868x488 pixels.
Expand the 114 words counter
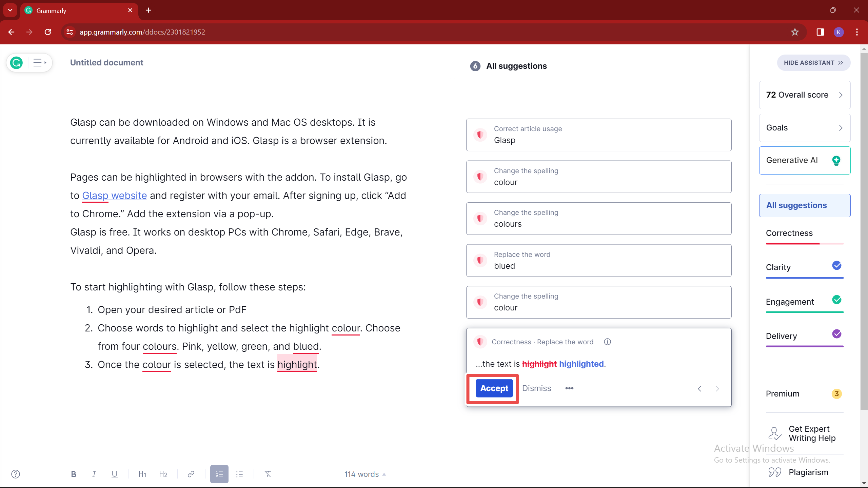pyautogui.click(x=365, y=474)
